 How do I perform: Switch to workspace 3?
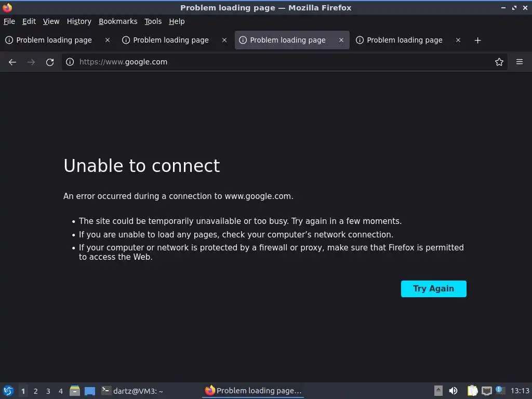click(48, 391)
